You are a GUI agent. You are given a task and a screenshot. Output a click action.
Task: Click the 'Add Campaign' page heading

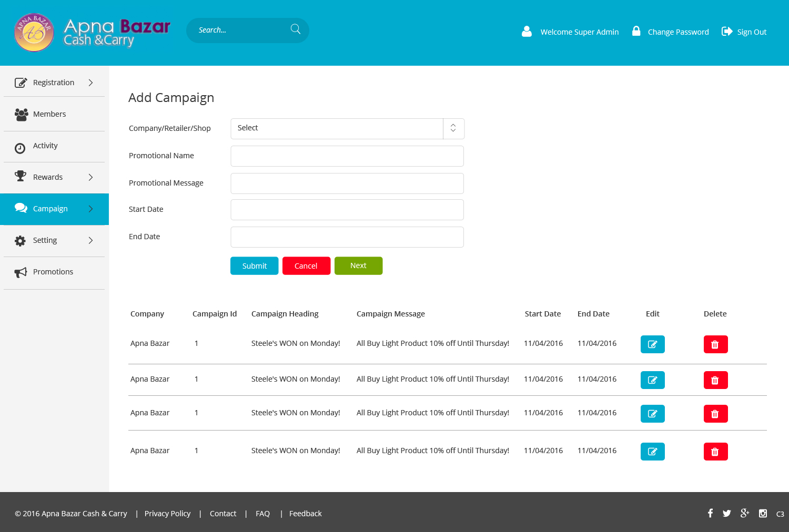click(171, 98)
